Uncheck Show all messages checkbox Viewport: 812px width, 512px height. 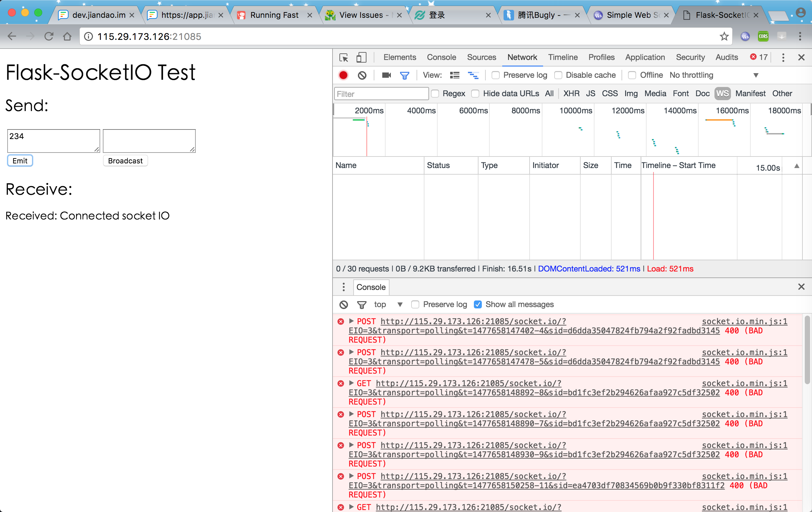pyautogui.click(x=478, y=304)
